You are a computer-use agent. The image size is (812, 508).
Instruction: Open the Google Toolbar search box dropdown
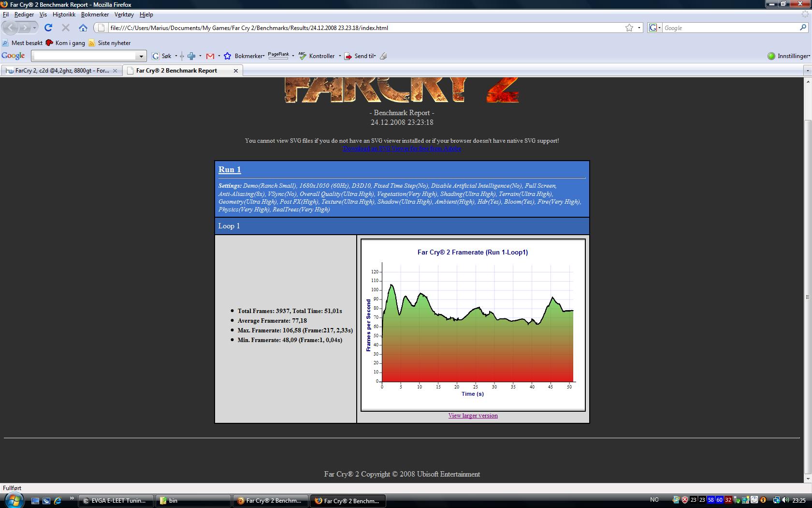pyautogui.click(x=141, y=56)
